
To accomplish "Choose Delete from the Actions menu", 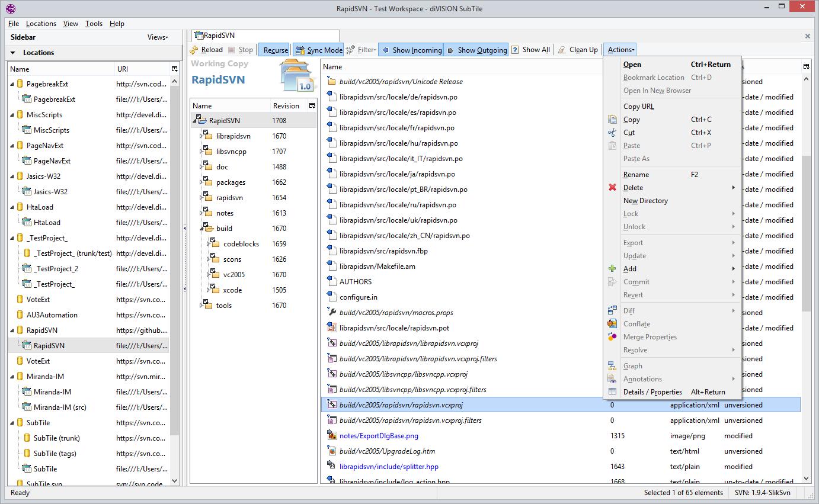I will point(633,187).
